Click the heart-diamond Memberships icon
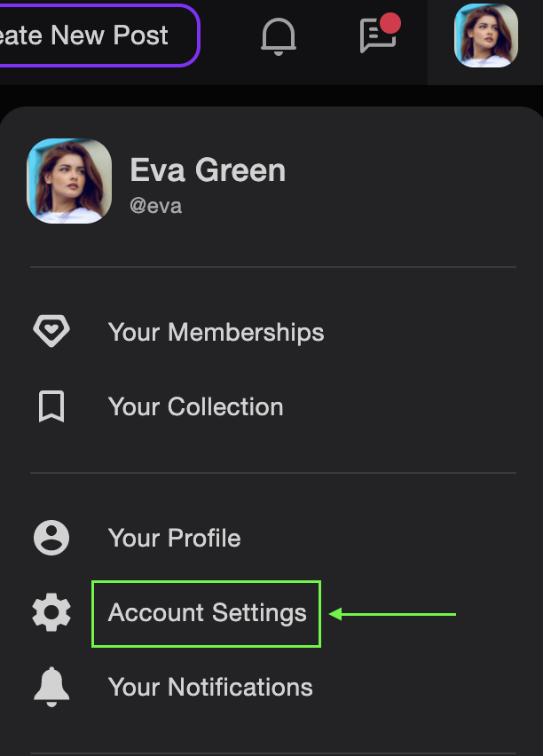 tap(51, 331)
